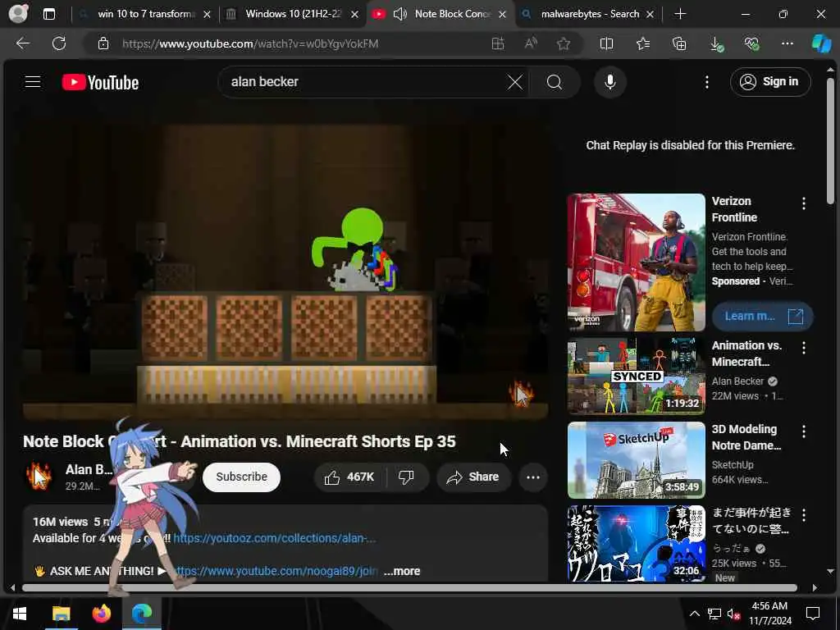Switch to 'win 10 to 7 transforma' tab
Screen dimensions: 840x630
tap(146, 14)
